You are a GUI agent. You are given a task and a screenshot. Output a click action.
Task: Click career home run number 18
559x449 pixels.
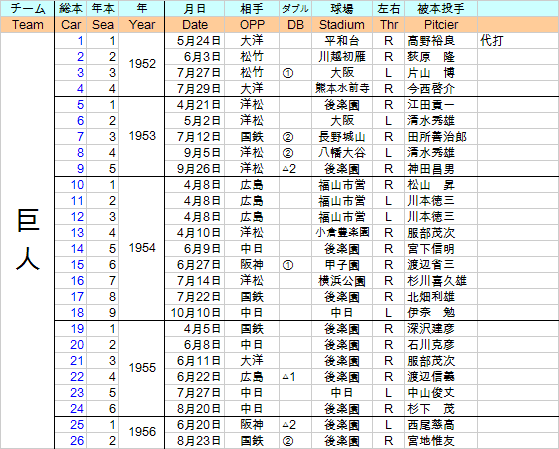click(77, 313)
